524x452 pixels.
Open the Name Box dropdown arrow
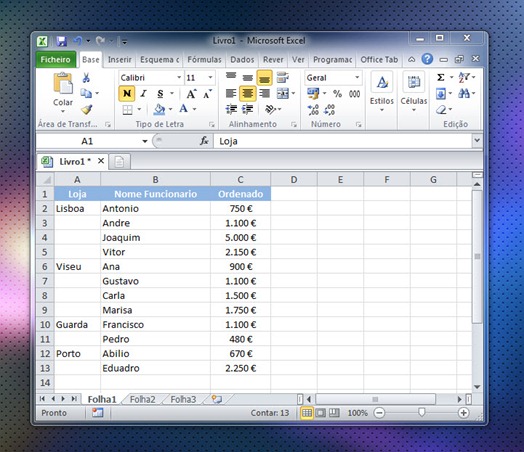click(145, 141)
